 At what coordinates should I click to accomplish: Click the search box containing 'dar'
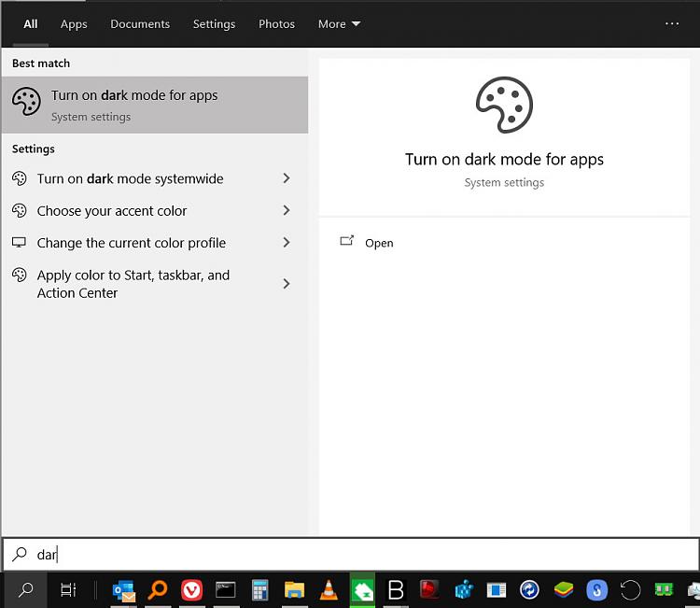coord(350,555)
